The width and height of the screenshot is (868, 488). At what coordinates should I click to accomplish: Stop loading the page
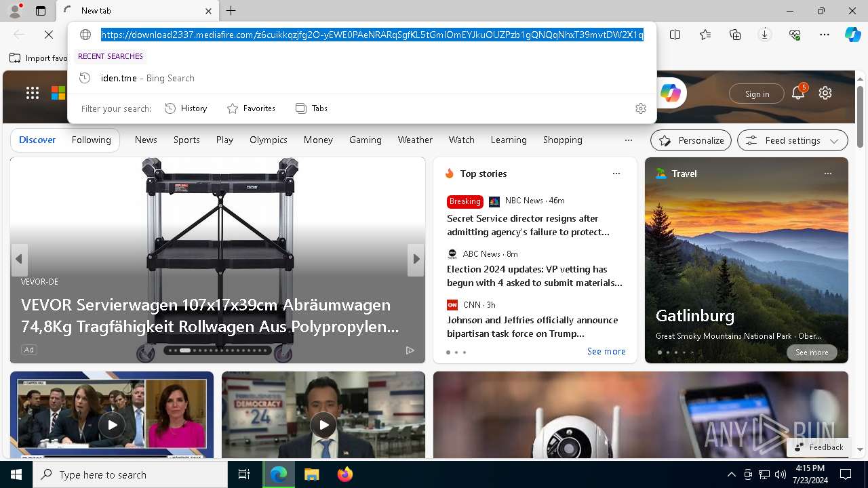[x=49, y=35]
